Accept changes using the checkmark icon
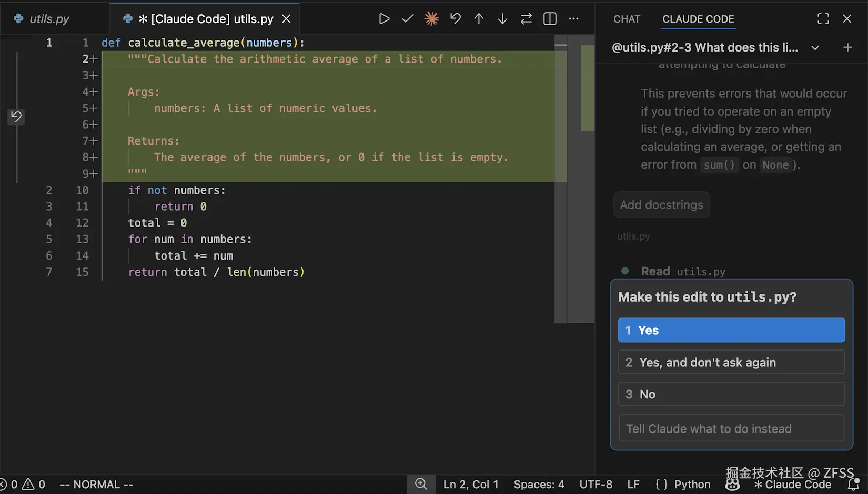The height and width of the screenshot is (494, 868). coord(407,18)
